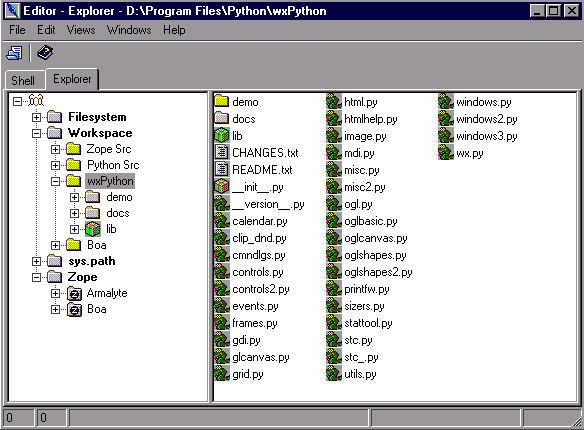Select the windows2.py file name

coord(486,119)
